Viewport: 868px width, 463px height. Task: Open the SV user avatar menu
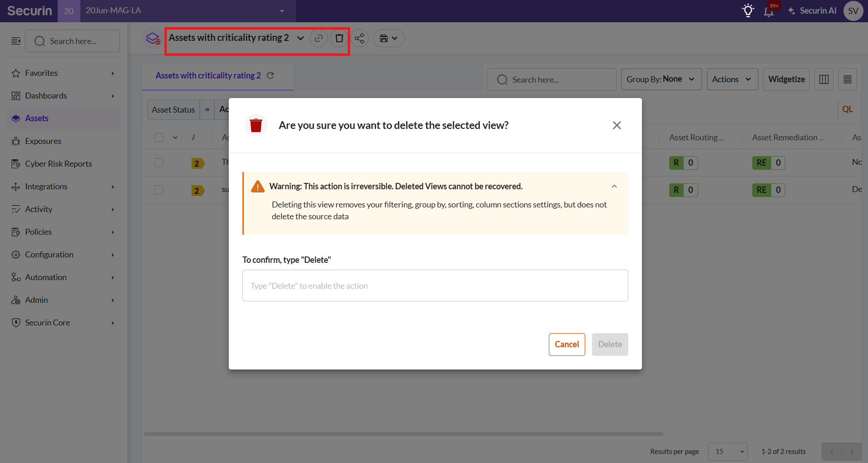(x=853, y=11)
